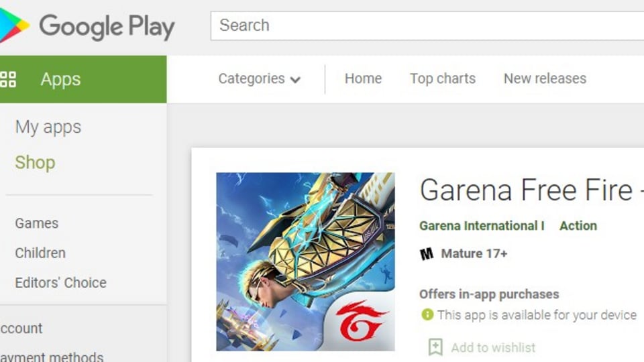Open the Garena International I developer link
644x362 pixels.
(x=482, y=226)
